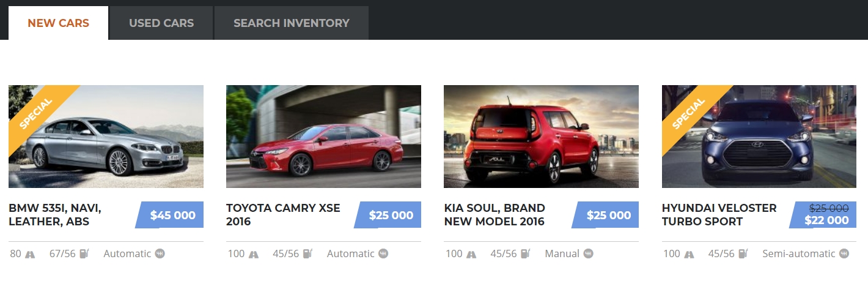Click the Hyundai Veloster Turbo Sport title
The image size is (868, 289).
[x=719, y=215]
